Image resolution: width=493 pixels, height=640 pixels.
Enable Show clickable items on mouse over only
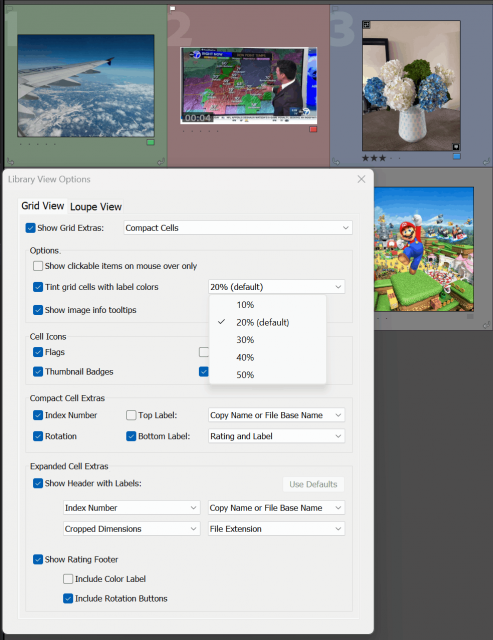click(38, 266)
